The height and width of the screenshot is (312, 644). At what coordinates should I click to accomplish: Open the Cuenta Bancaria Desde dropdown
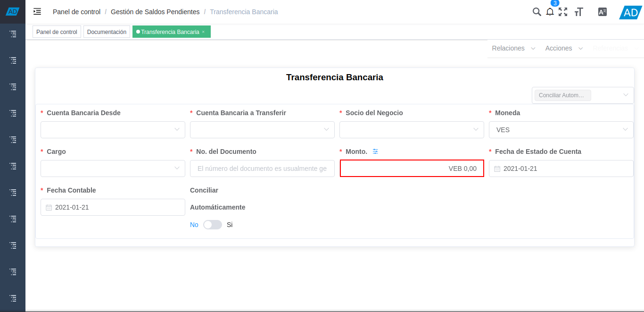113,130
